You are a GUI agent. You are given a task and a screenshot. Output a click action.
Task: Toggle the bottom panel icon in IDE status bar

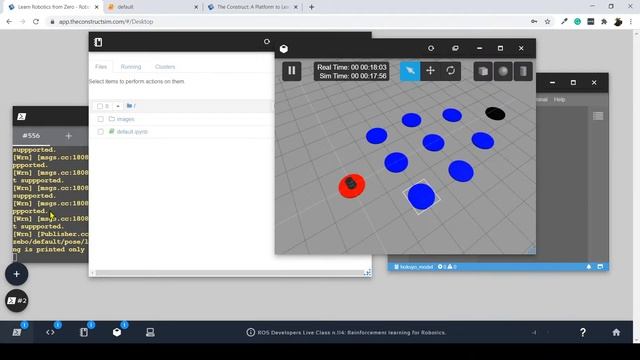[x=600, y=267]
